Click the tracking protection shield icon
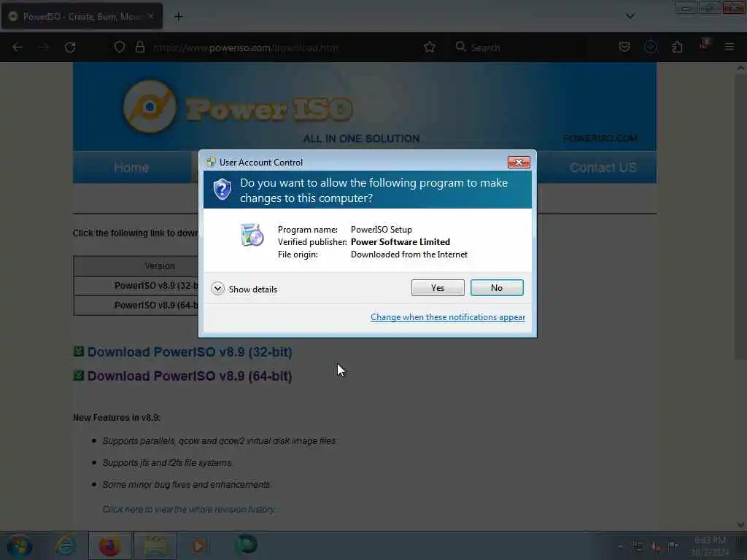 click(x=120, y=47)
